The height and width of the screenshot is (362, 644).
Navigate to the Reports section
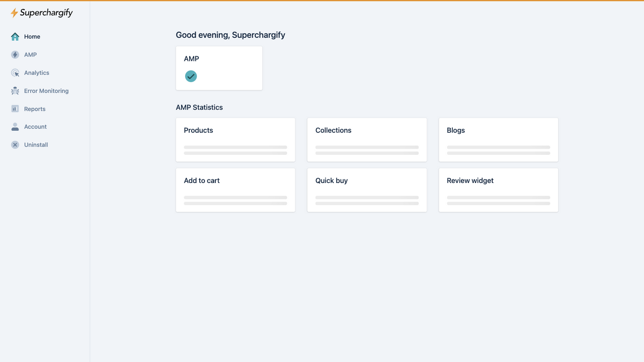tap(35, 109)
